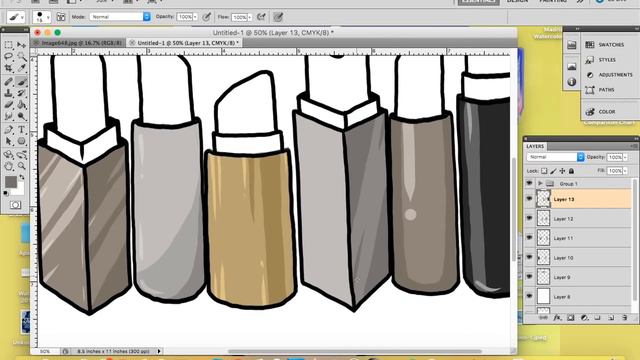
Task: Click the document zoom percentage field
Action: pos(45,351)
